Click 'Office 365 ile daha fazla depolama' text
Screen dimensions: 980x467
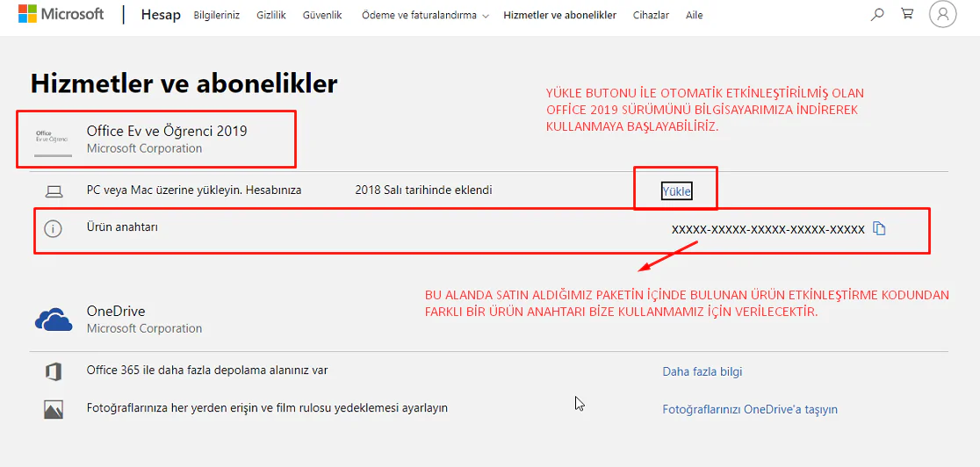[x=207, y=370]
